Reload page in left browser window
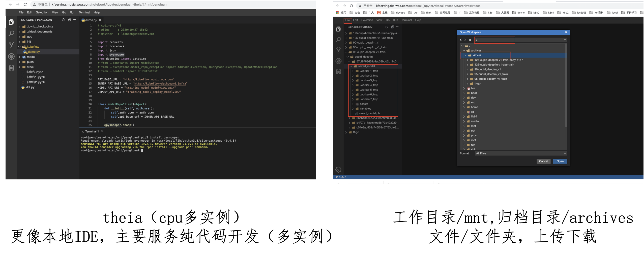Image resolution: width=644 pixels, height=254 pixels. click(x=25, y=4)
